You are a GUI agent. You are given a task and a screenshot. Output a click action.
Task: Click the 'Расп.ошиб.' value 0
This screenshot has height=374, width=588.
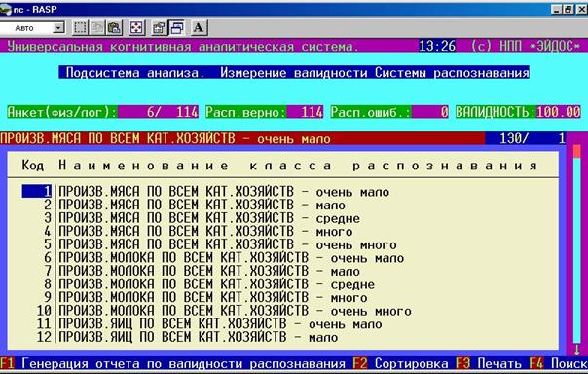(x=430, y=112)
